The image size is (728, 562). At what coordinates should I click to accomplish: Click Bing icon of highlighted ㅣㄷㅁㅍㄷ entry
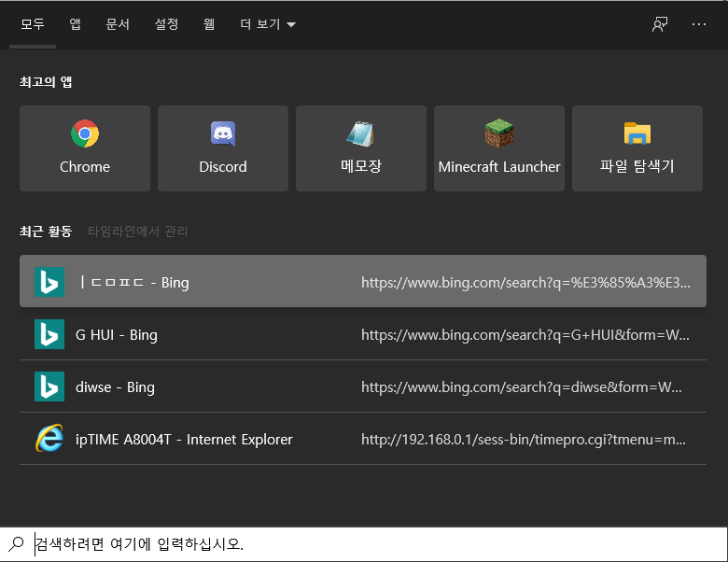[x=49, y=282]
